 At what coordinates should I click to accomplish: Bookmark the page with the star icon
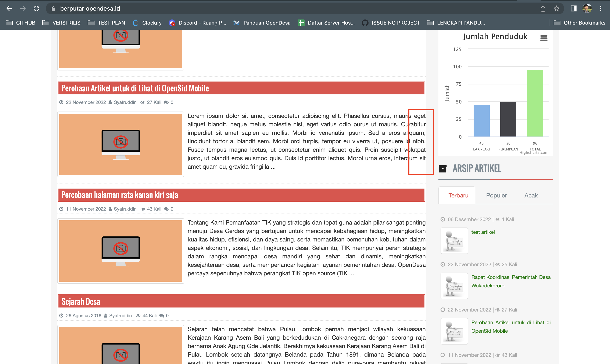tap(556, 8)
